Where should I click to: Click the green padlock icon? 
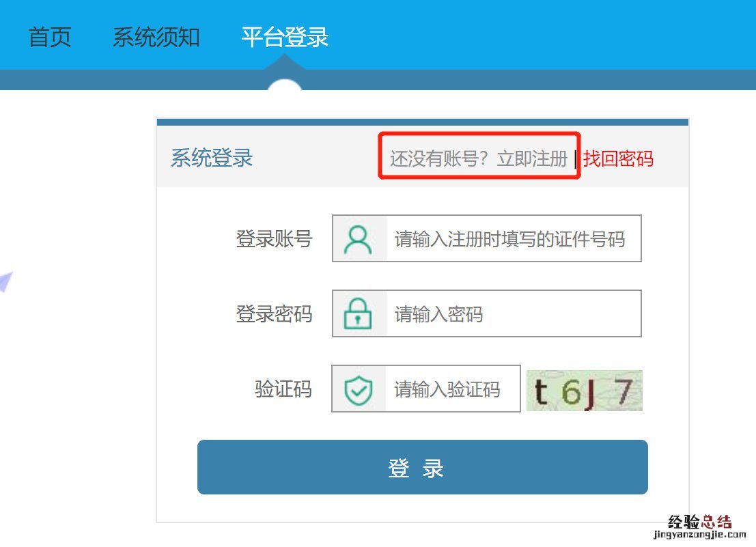[357, 313]
